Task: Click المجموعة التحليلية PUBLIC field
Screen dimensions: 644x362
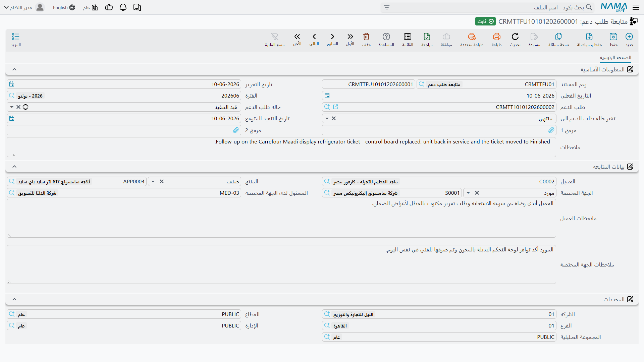Action: 439,337
